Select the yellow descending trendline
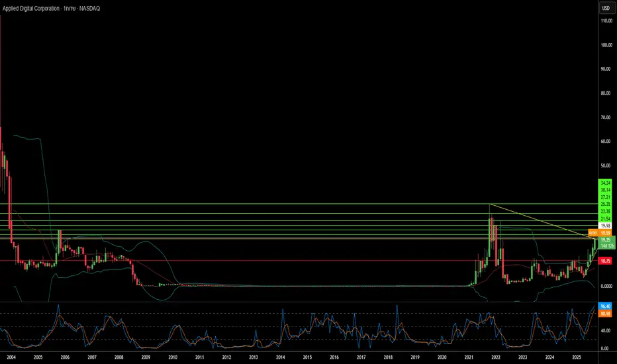Viewport: 617px width, 364px height. pyautogui.click(x=543, y=221)
